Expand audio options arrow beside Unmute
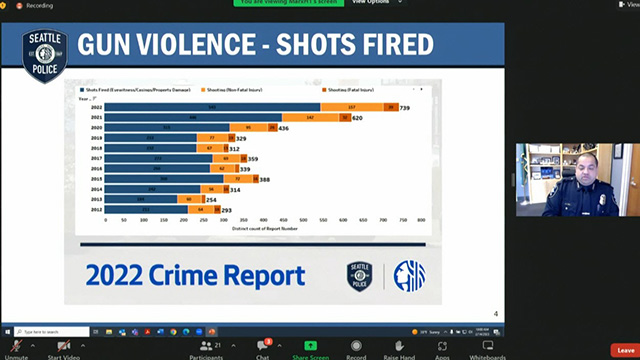Image resolution: width=640 pixels, height=360 pixels. pyautogui.click(x=33, y=346)
